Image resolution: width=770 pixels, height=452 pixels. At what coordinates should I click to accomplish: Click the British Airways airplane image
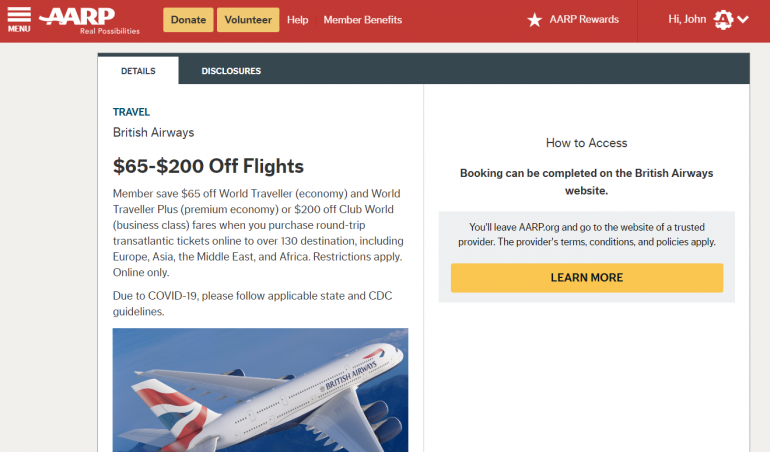[260, 390]
